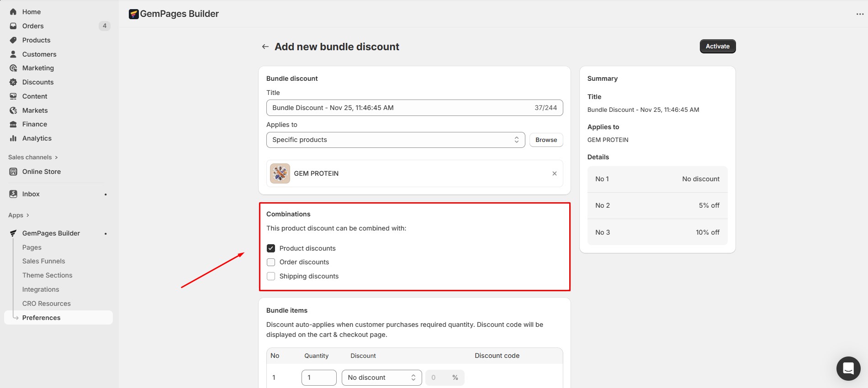Select the Online Store icon
The image size is (868, 388).
click(x=13, y=172)
